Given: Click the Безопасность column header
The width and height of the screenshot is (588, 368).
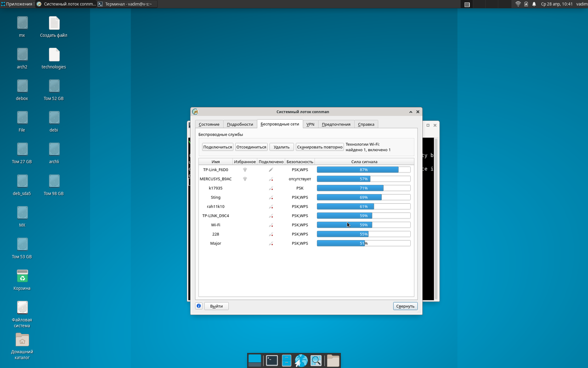Looking at the screenshot, I should click(x=300, y=161).
